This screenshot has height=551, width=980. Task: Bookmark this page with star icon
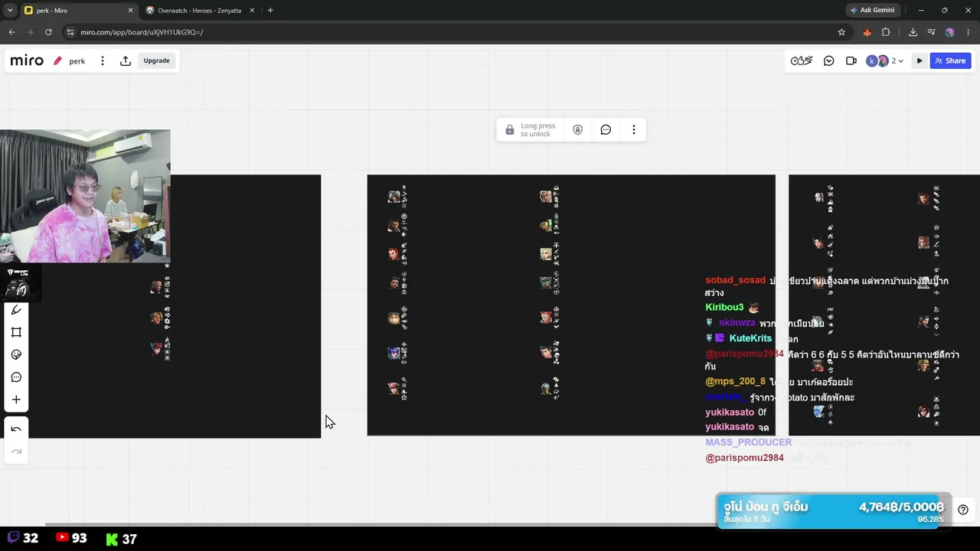coord(841,32)
